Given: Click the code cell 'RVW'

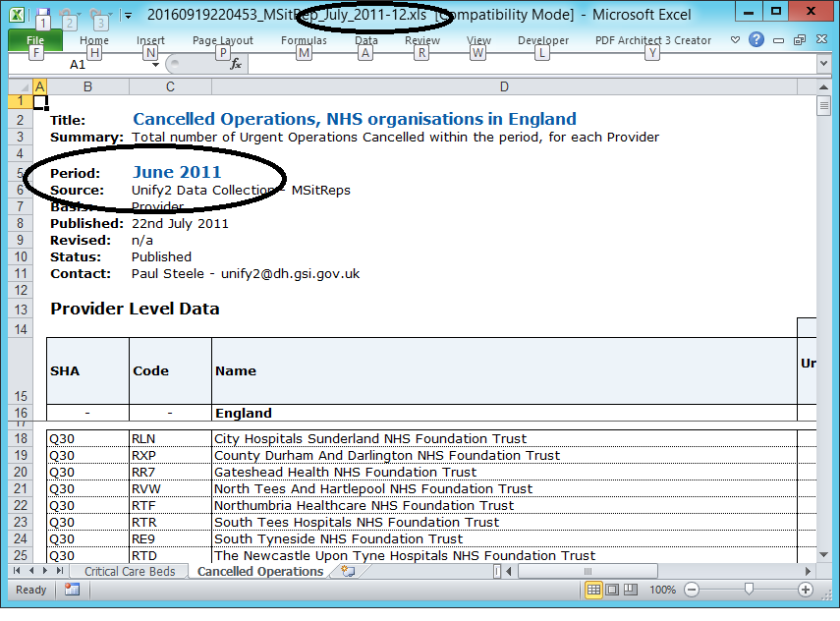Looking at the screenshot, I should [x=170, y=488].
